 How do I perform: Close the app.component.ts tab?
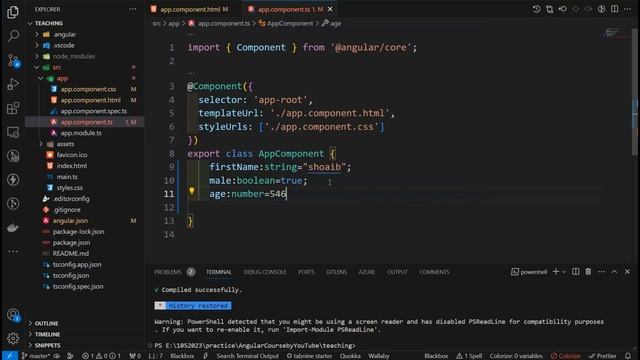pyautogui.click(x=330, y=9)
